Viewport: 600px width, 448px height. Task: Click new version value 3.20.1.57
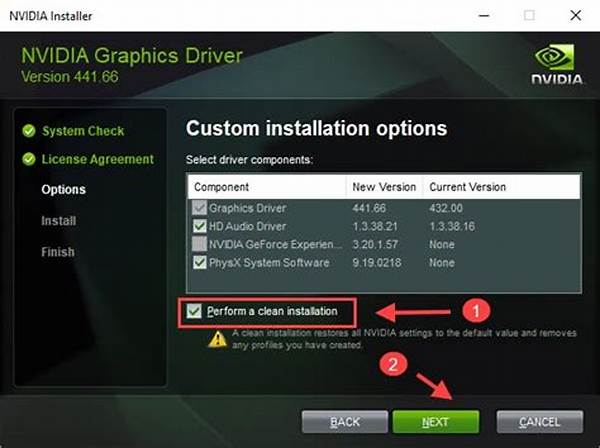click(375, 244)
